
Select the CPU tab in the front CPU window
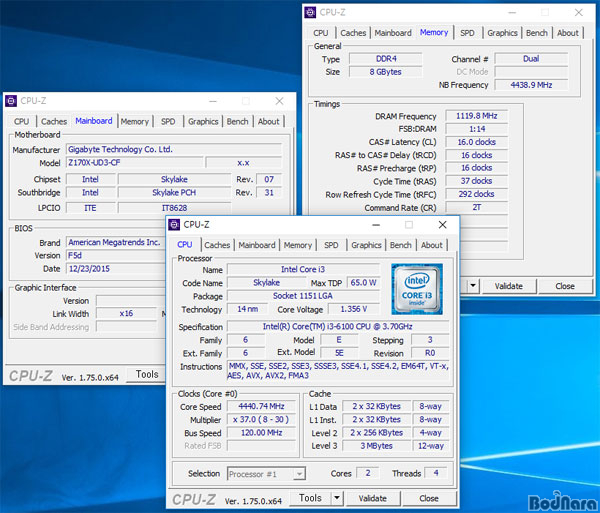[x=184, y=244]
